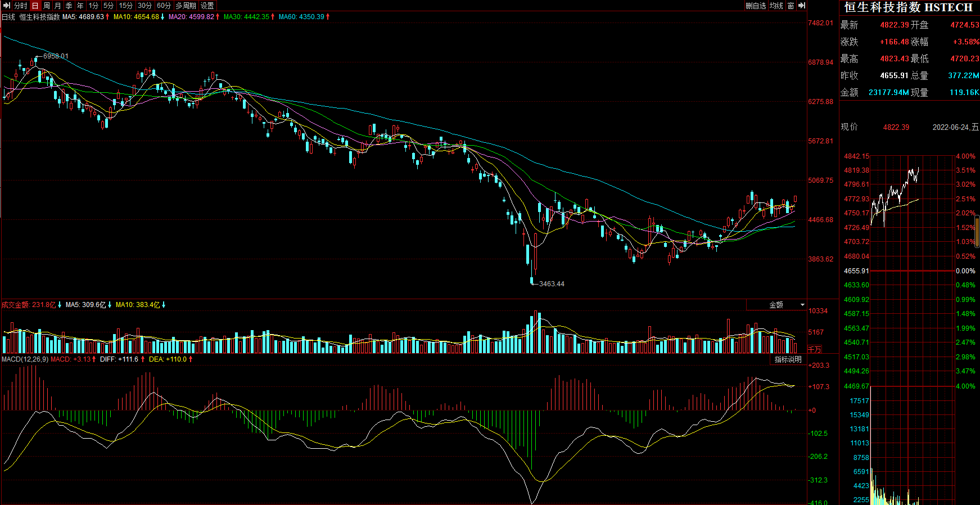Switch to the 5分 minute chart
The width and height of the screenshot is (980, 505).
(109, 6)
